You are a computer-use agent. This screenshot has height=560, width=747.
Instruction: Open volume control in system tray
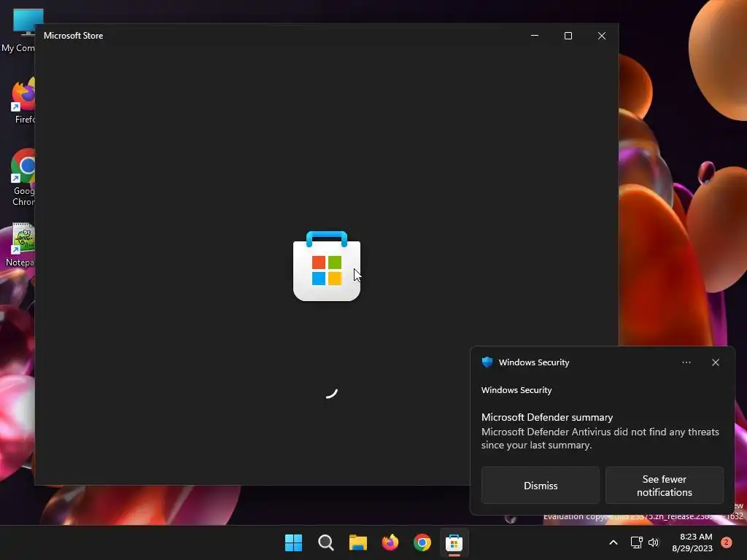654,542
